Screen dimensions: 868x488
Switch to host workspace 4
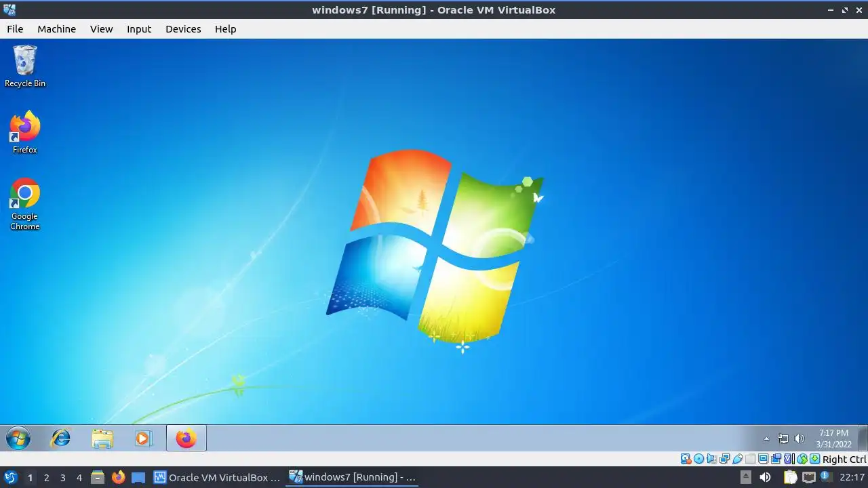[79, 477]
